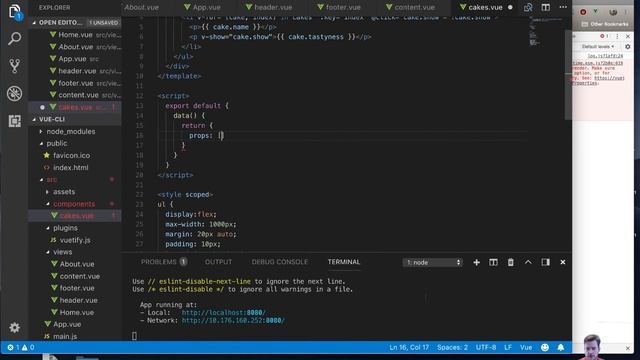
Task: Open notifications bell in status bar
Action: coord(561,347)
